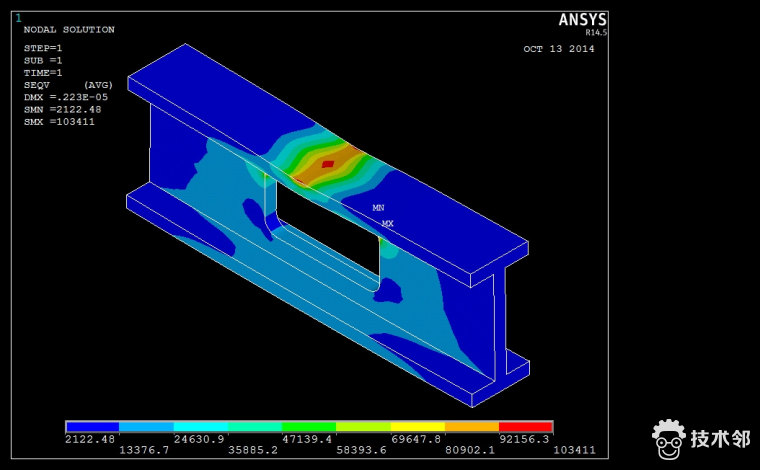Click the 技术邻 watermark mascot icon

(x=668, y=437)
